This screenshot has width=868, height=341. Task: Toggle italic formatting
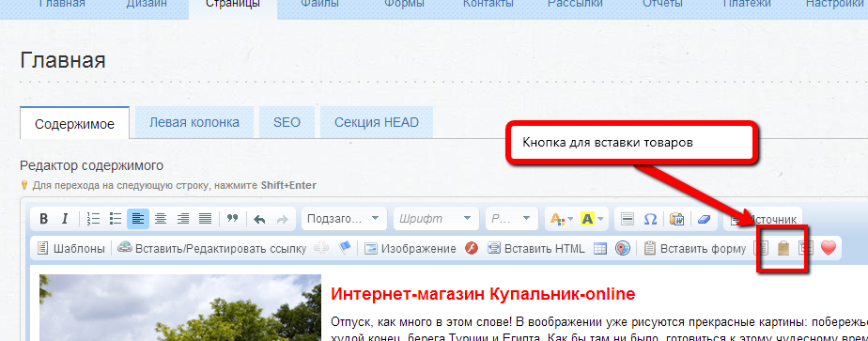click(64, 219)
